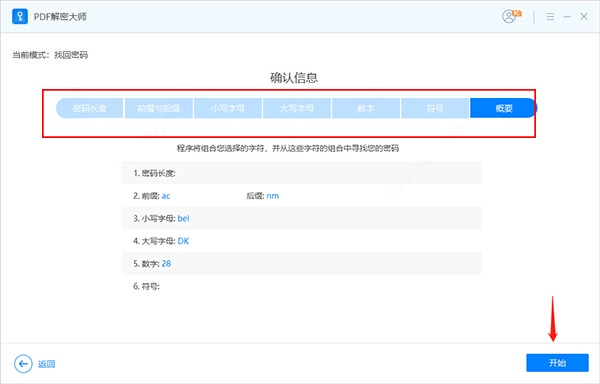This screenshot has width=600, height=384.
Task: Click the lowercase letters value bel
Action: pos(183,218)
